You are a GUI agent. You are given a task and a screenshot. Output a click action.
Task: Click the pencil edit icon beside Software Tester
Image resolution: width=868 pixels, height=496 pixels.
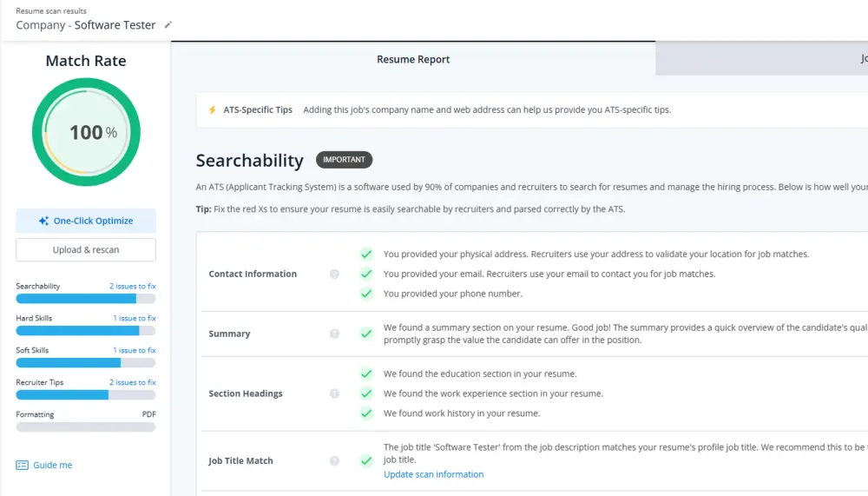coord(168,25)
